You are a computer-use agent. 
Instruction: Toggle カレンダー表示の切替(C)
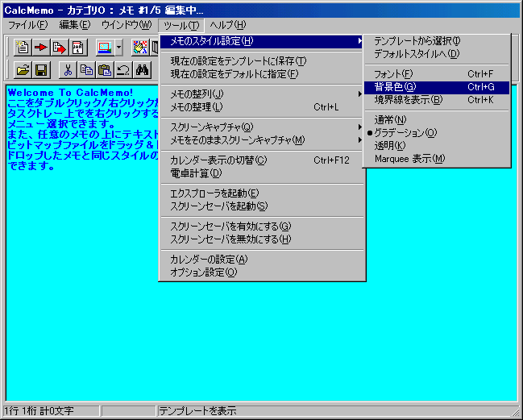tap(262, 160)
